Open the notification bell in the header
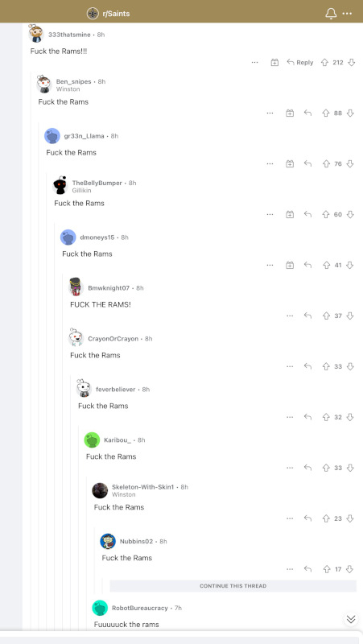This screenshot has height=644, width=363. tap(331, 14)
